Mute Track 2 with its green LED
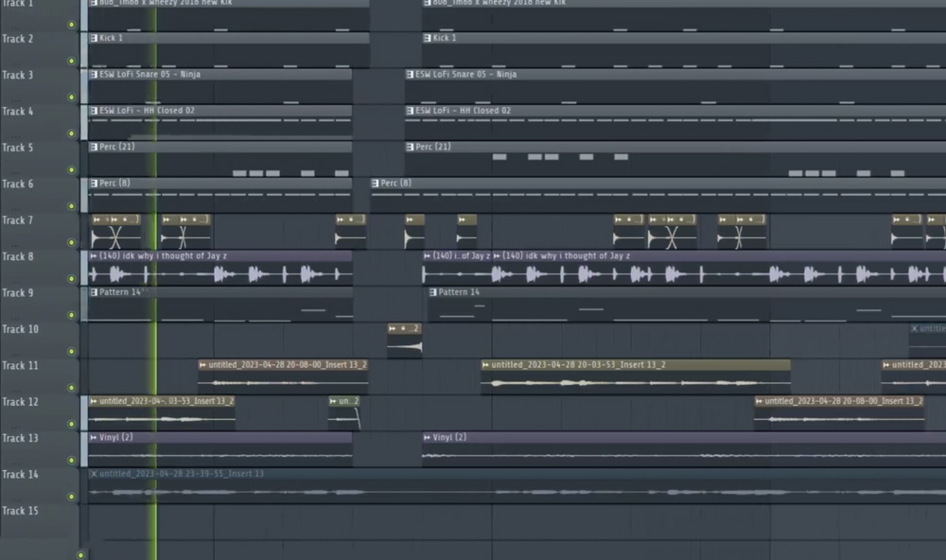Screen dimensions: 946x560 (x=72, y=61)
